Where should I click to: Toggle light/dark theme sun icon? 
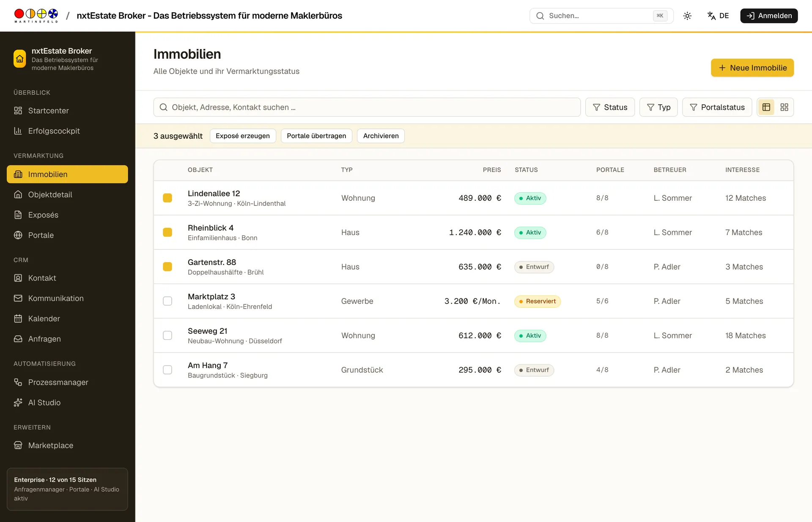click(687, 16)
